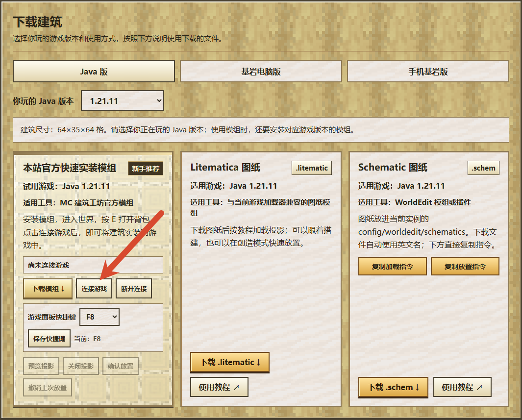Click the 新手推荐 badge
The height and width of the screenshot is (420, 522).
coord(146,169)
